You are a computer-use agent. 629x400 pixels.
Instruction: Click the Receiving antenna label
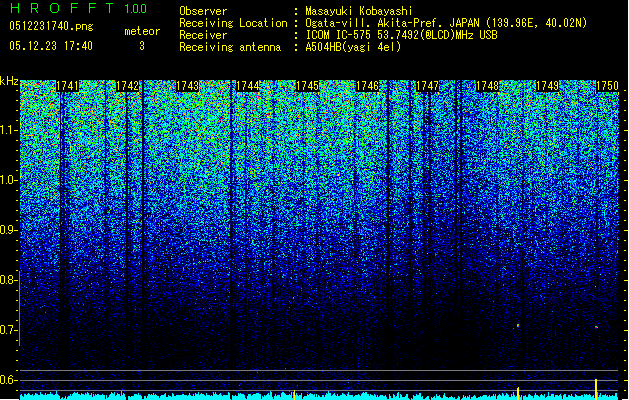pyautogui.click(x=230, y=47)
